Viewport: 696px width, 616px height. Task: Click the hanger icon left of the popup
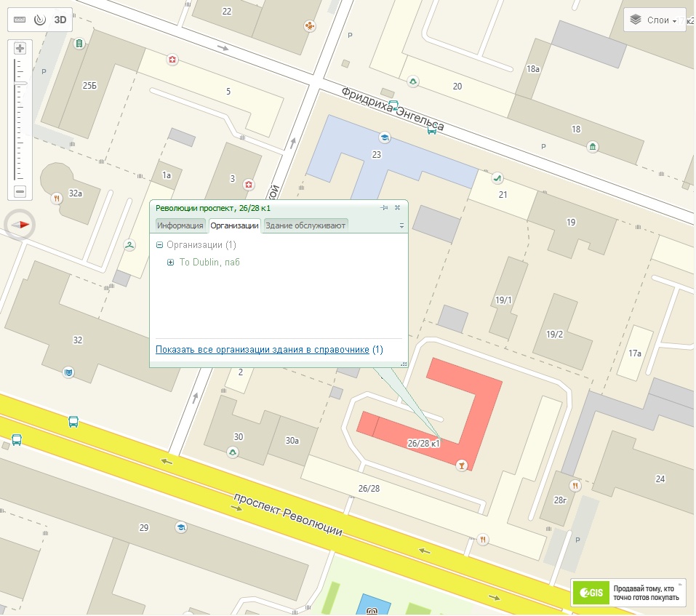coord(129,245)
